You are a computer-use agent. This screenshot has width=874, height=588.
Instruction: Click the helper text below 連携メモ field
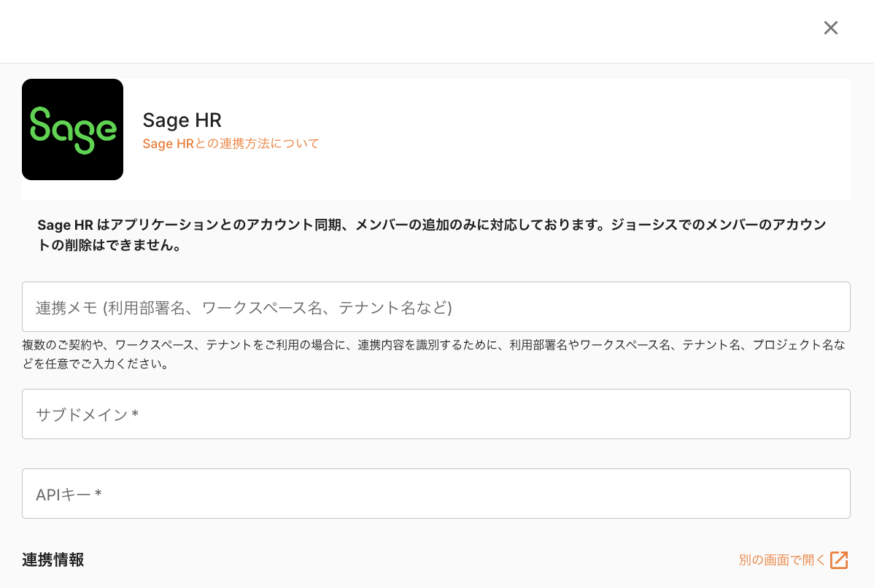pyautogui.click(x=433, y=345)
